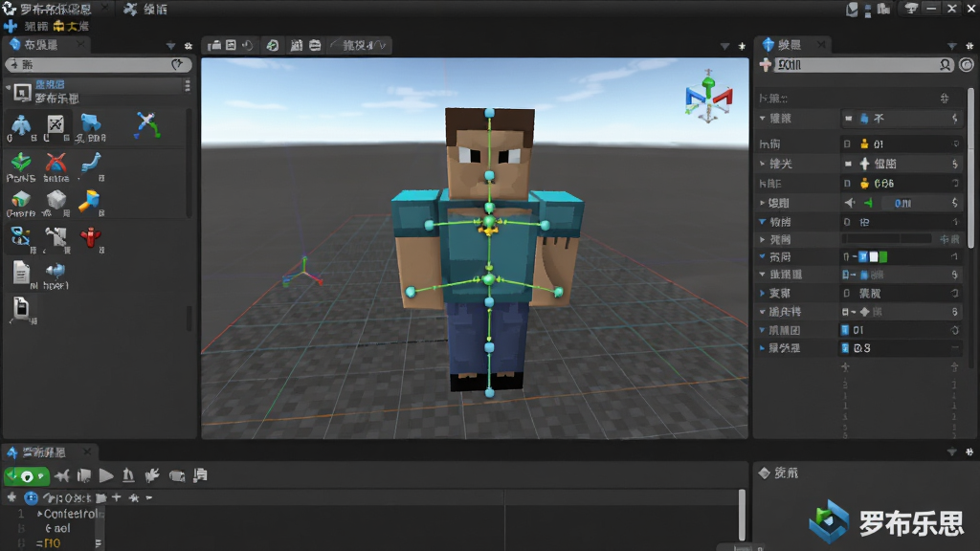Image resolution: width=980 pixels, height=551 pixels.
Task: Select the crossed-out box tool icon
Action: point(56,124)
